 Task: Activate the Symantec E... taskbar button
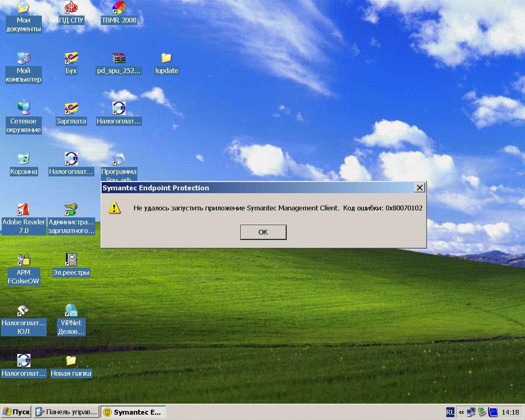[133, 412]
